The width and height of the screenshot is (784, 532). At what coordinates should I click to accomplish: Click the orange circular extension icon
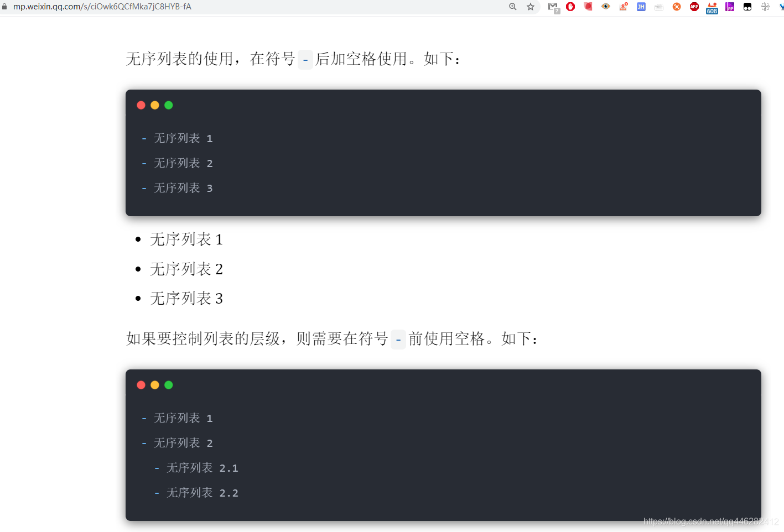[x=676, y=7]
